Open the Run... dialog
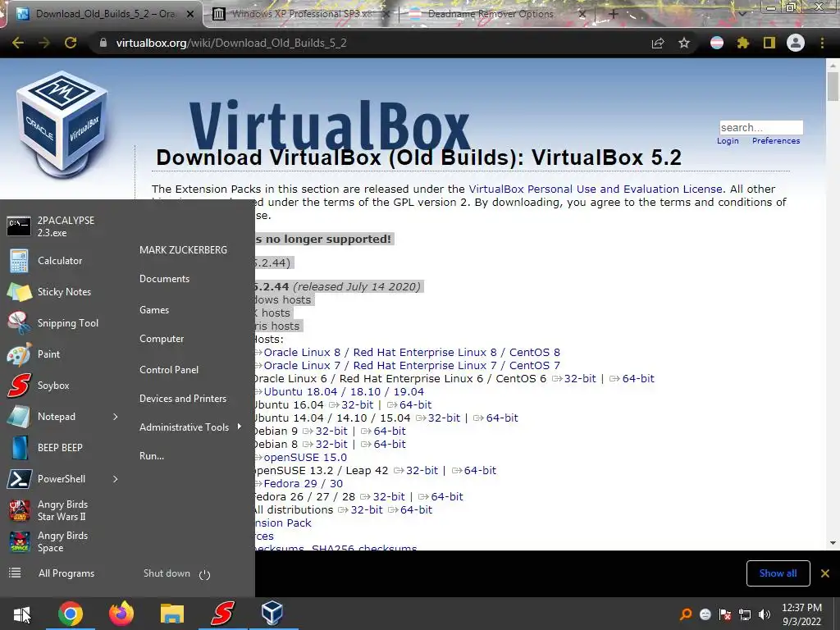 (152, 456)
